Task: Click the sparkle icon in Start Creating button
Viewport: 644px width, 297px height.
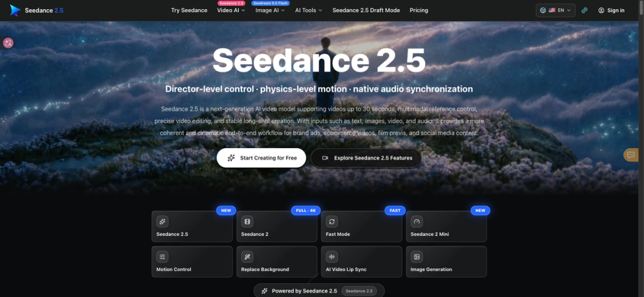Action: point(231,158)
